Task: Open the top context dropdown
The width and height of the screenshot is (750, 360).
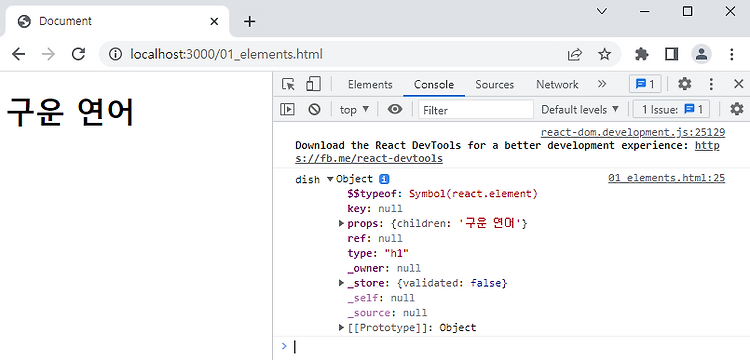Action: pyautogui.click(x=354, y=109)
